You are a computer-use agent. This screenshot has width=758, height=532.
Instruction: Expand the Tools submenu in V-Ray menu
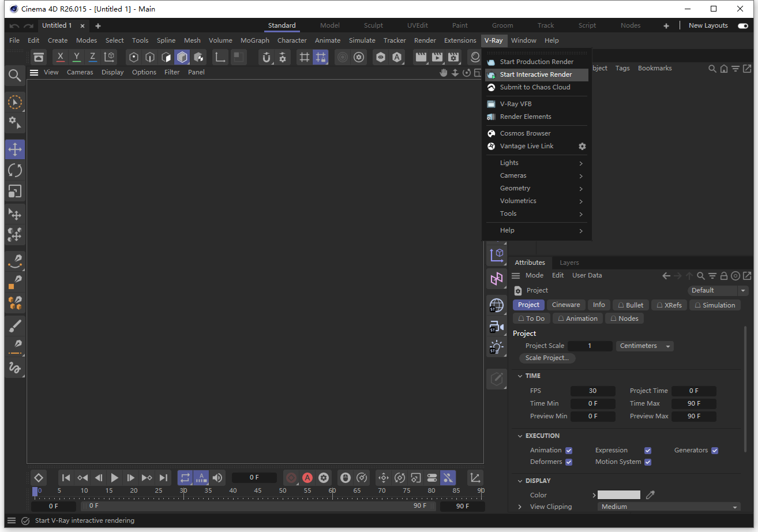(536, 213)
